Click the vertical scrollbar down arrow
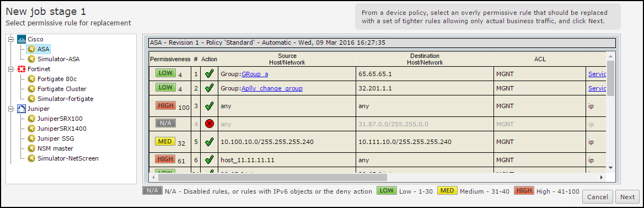Screen dimensions: 644x208 (x=611, y=168)
